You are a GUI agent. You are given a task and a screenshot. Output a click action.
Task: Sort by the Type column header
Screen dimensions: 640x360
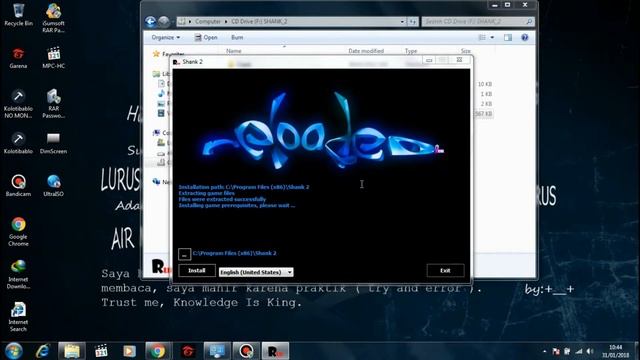411,51
